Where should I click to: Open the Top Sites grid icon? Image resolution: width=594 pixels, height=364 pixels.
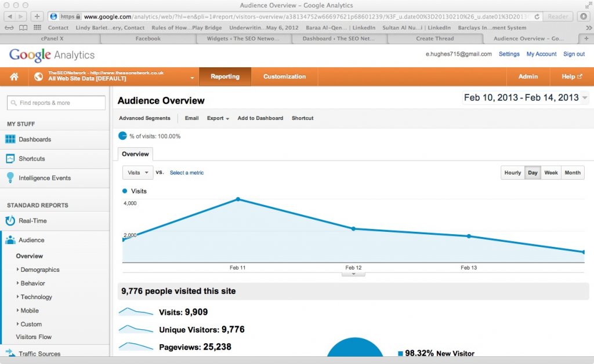point(37,28)
